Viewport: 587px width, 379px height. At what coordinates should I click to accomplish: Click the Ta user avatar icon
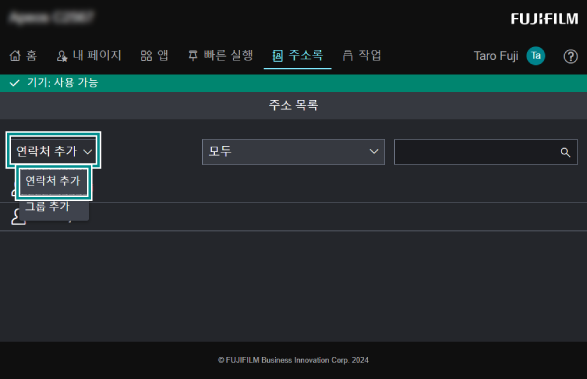click(x=536, y=56)
